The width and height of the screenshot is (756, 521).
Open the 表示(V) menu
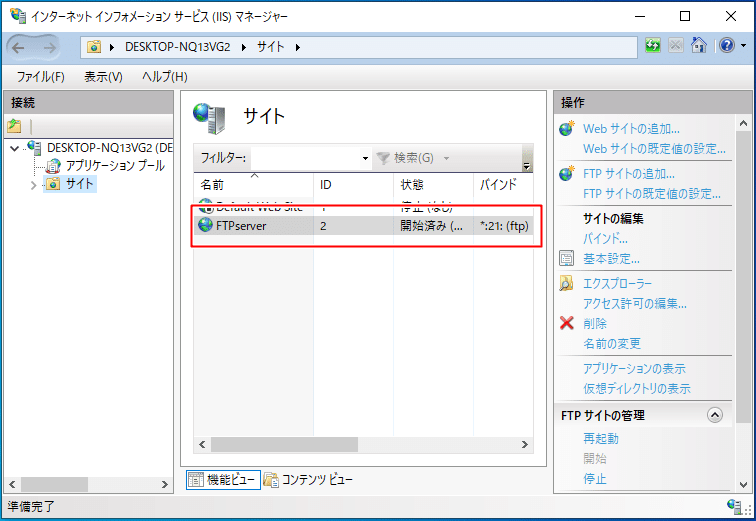click(x=103, y=77)
